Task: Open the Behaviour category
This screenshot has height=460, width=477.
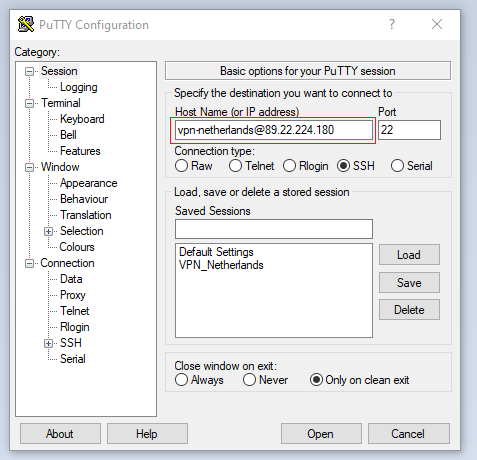Action: pos(84,199)
